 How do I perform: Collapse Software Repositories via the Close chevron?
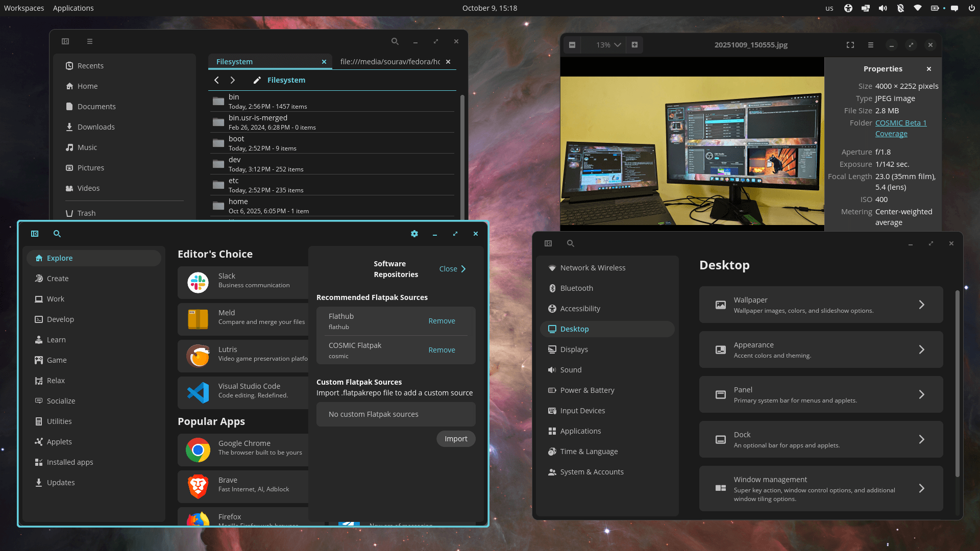click(x=452, y=269)
